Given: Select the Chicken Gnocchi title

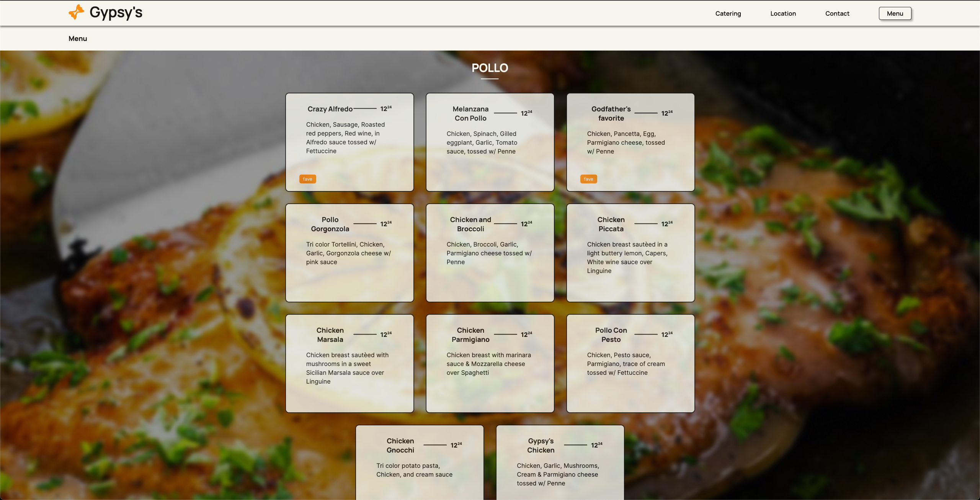Looking at the screenshot, I should pos(400,446).
